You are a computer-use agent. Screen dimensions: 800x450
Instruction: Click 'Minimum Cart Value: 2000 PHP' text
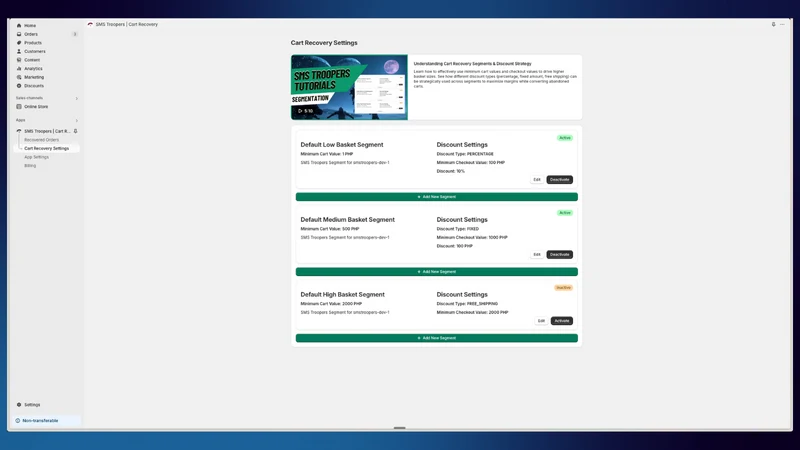click(331, 304)
